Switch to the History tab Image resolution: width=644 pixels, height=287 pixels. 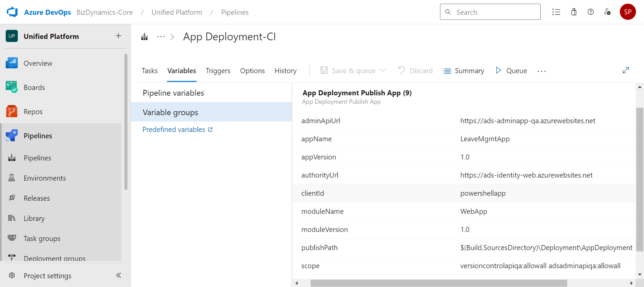(286, 71)
